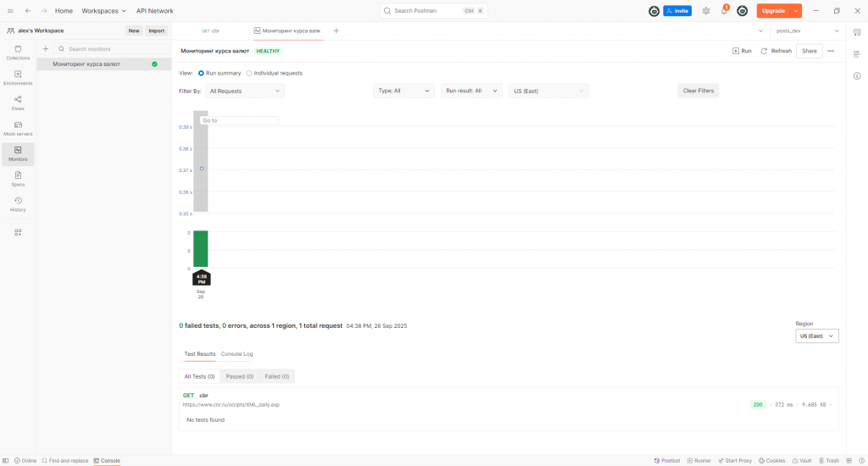This screenshot has height=466, width=868.
Task: Open Postbot in the status bar
Action: [x=667, y=460]
